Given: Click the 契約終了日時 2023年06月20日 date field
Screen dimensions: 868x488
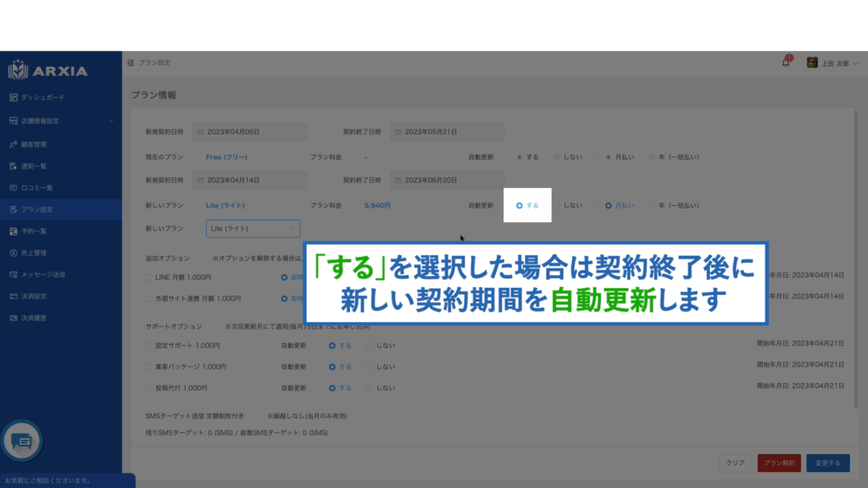Looking at the screenshot, I should coord(448,180).
